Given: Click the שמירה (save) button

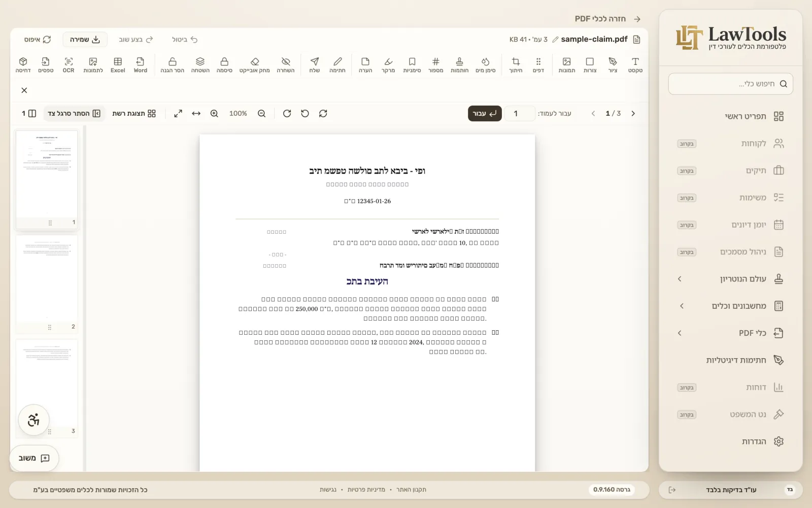Looking at the screenshot, I should (x=85, y=39).
